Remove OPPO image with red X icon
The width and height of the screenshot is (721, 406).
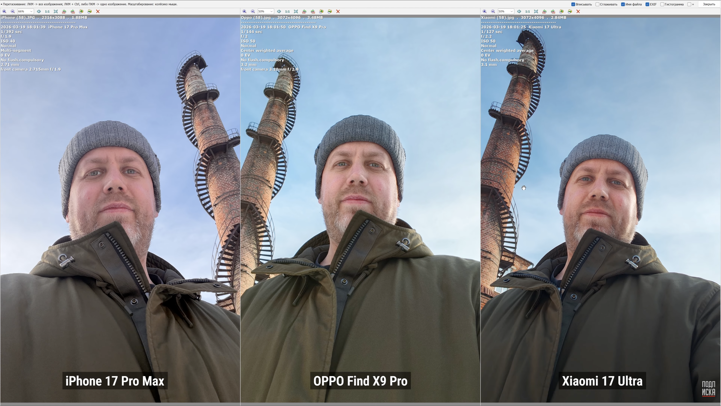[338, 11]
